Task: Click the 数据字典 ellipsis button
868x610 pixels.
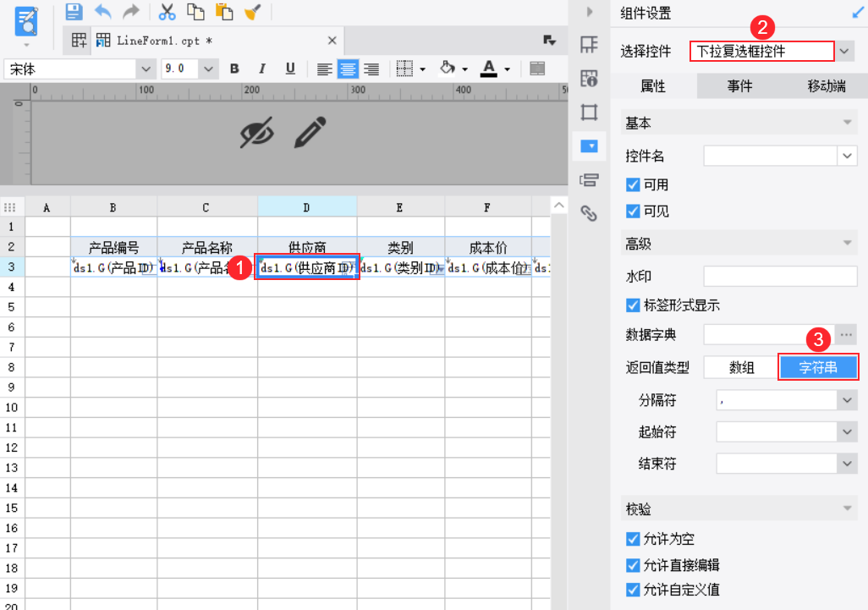Action: pyautogui.click(x=846, y=335)
